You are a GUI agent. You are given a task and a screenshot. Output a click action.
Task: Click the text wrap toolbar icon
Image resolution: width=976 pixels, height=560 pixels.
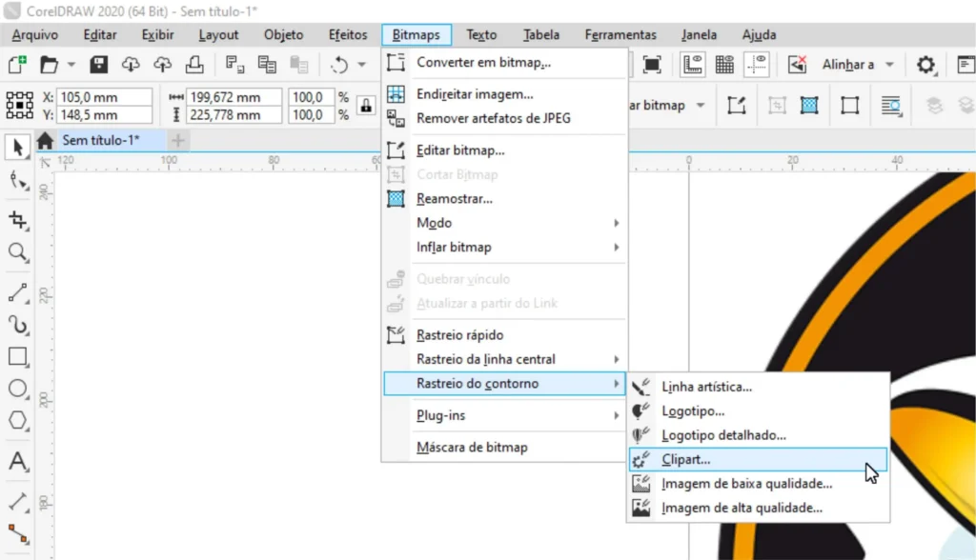(x=891, y=105)
